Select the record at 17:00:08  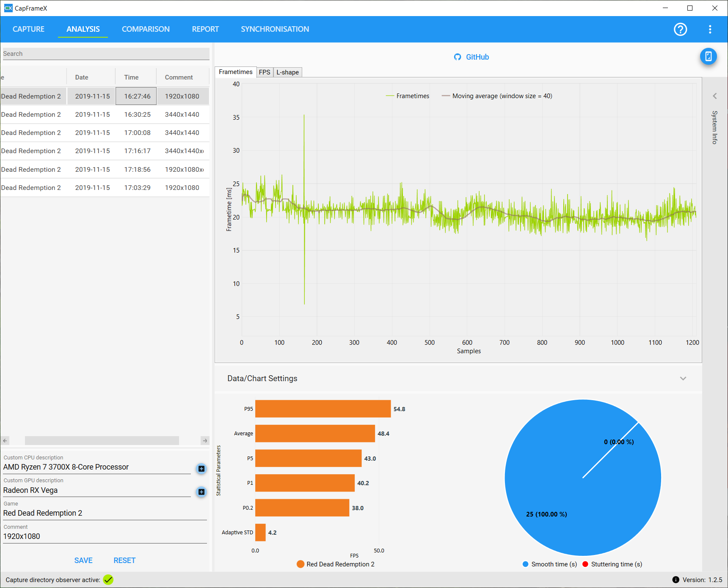105,133
